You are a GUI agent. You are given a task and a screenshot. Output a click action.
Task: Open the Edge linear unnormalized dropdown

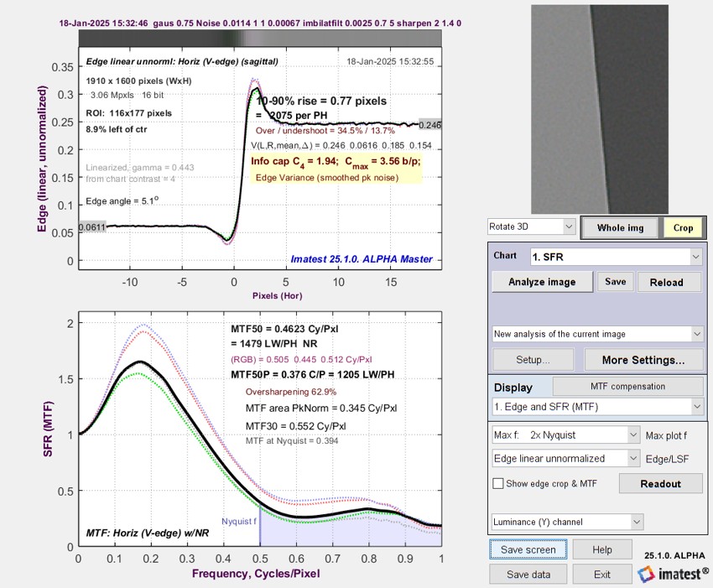(566, 458)
